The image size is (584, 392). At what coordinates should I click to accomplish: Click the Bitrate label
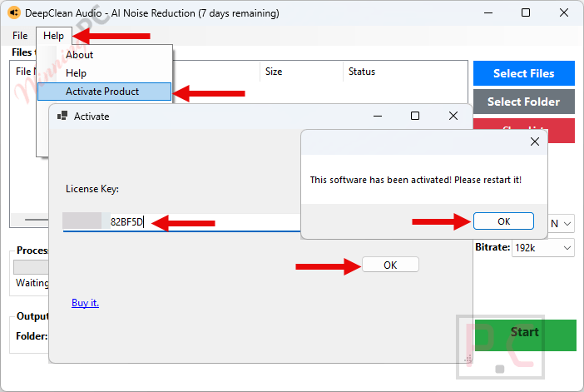click(492, 247)
